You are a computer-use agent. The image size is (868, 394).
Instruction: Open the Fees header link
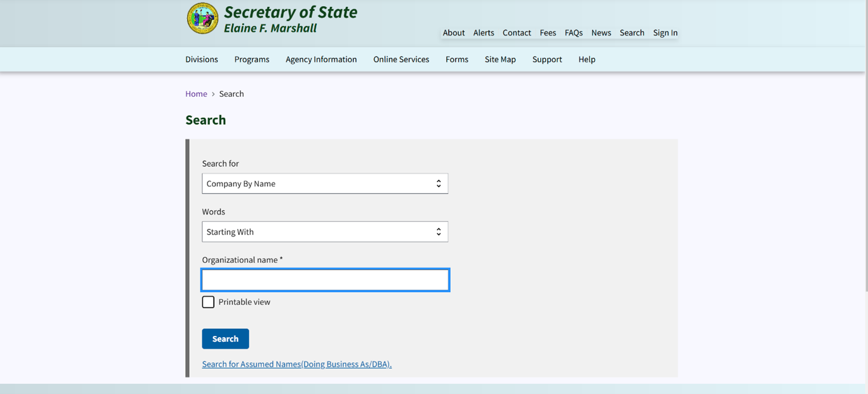[x=548, y=33]
